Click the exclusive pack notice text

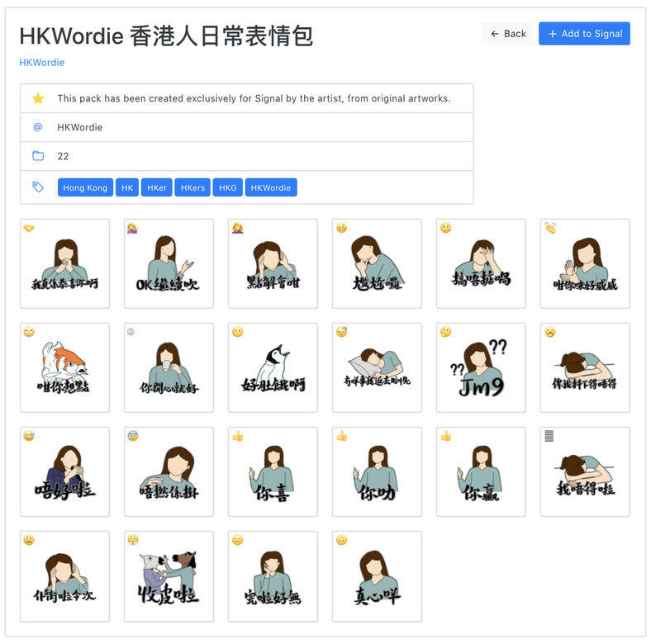pos(254,98)
